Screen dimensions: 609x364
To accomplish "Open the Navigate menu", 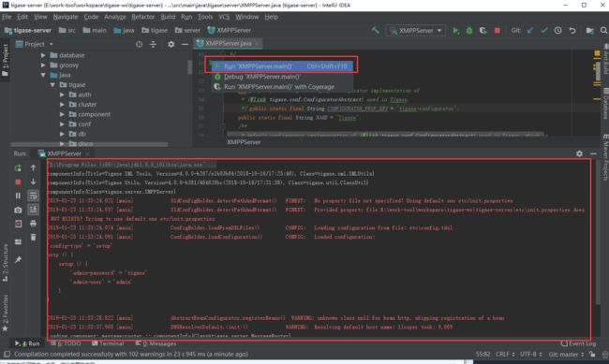I will pyautogui.click(x=66, y=17).
